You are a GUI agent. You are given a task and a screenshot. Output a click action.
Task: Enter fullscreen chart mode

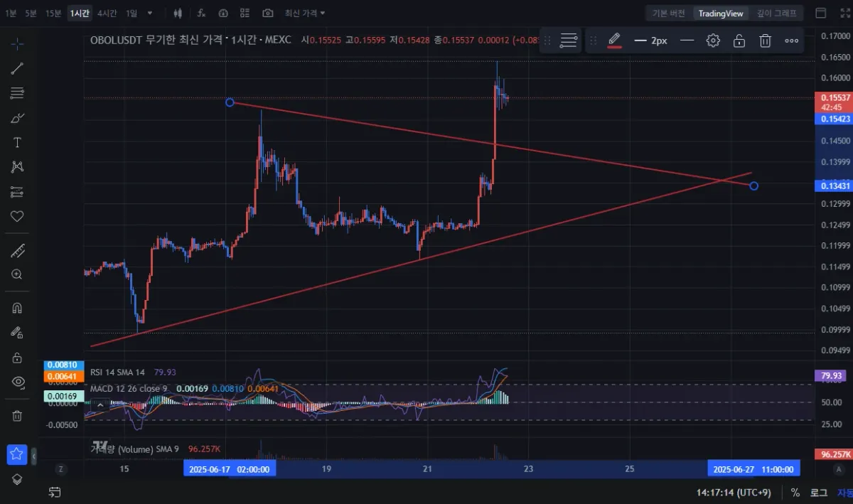pyautogui.click(x=846, y=13)
